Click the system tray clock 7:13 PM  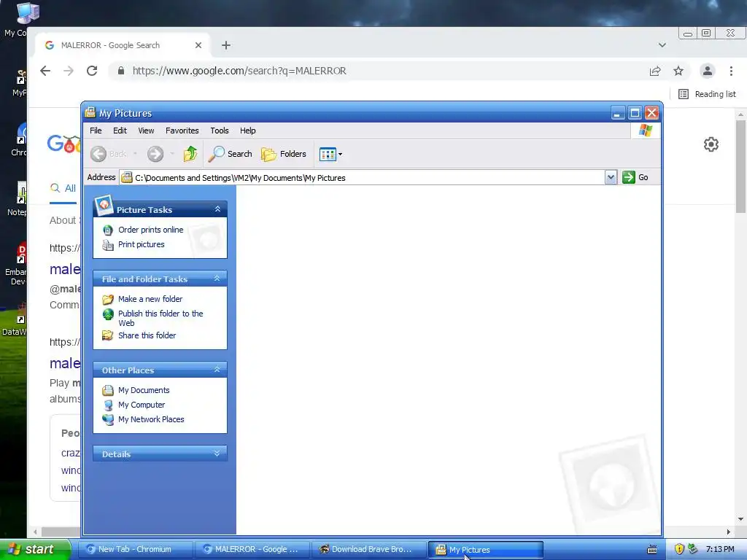click(x=720, y=549)
